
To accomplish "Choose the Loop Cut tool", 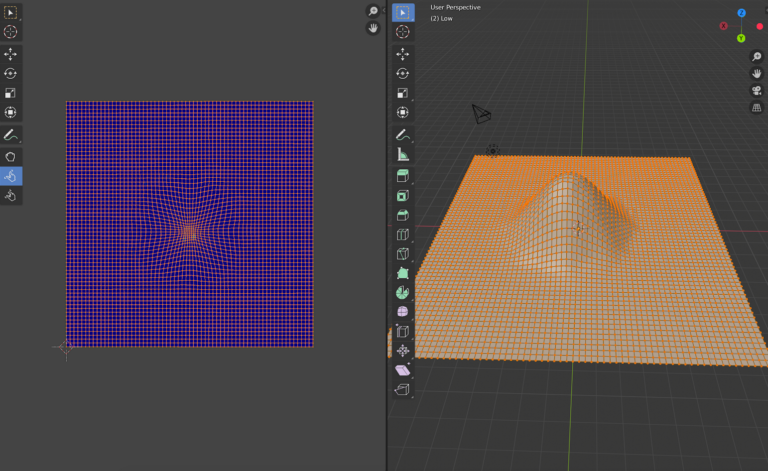I will (403, 235).
